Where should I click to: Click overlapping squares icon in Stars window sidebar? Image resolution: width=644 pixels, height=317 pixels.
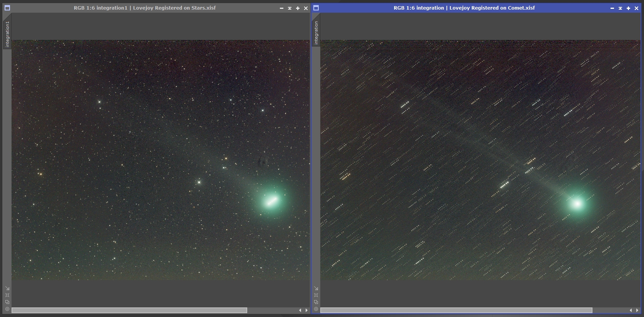point(7,302)
